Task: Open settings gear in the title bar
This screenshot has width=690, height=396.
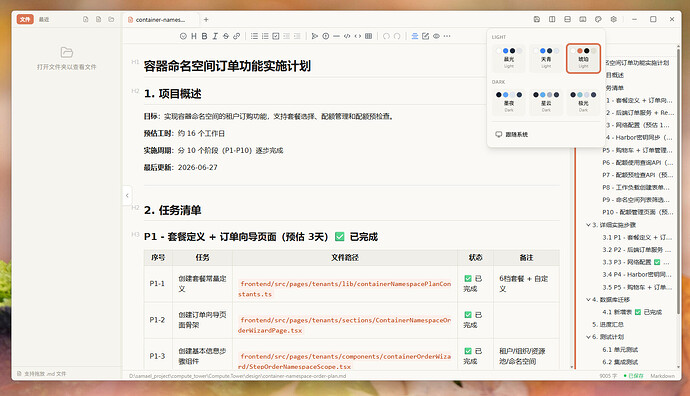Action: coord(613,19)
